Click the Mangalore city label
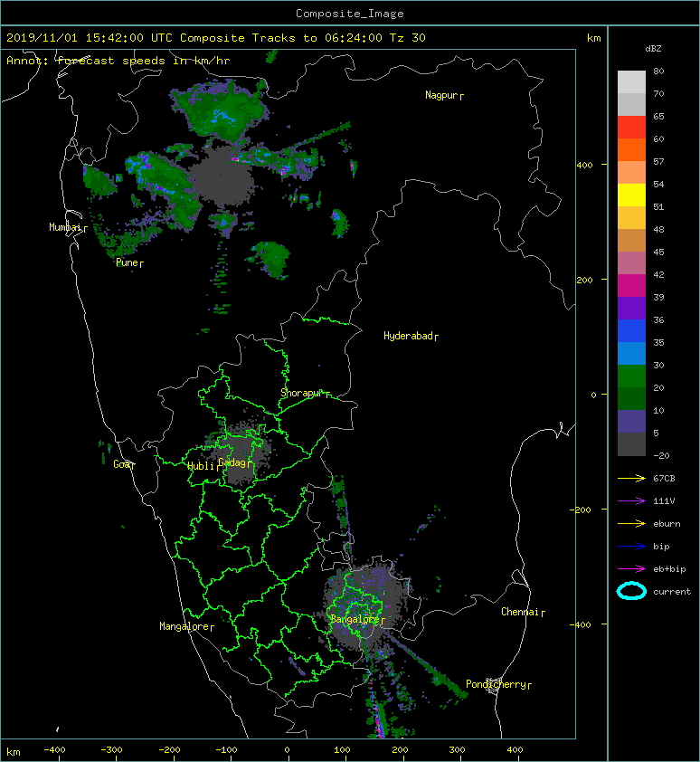The image size is (700, 762). pos(184,626)
